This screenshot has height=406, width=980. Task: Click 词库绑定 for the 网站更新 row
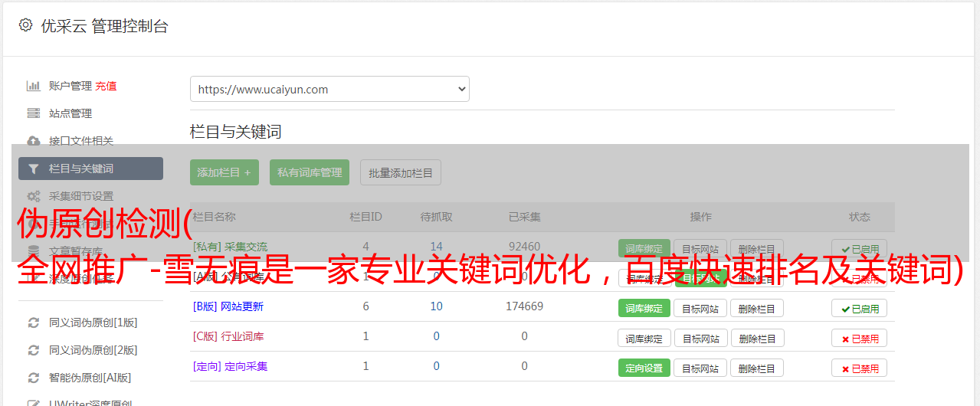click(644, 308)
